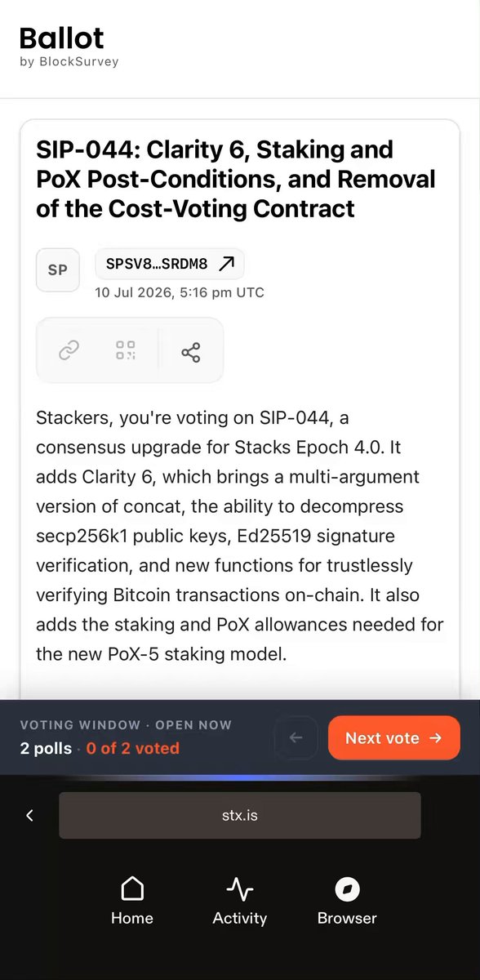This screenshot has width=480, height=980.
Task: Select the SIP-044 poll title
Action: coord(236,179)
